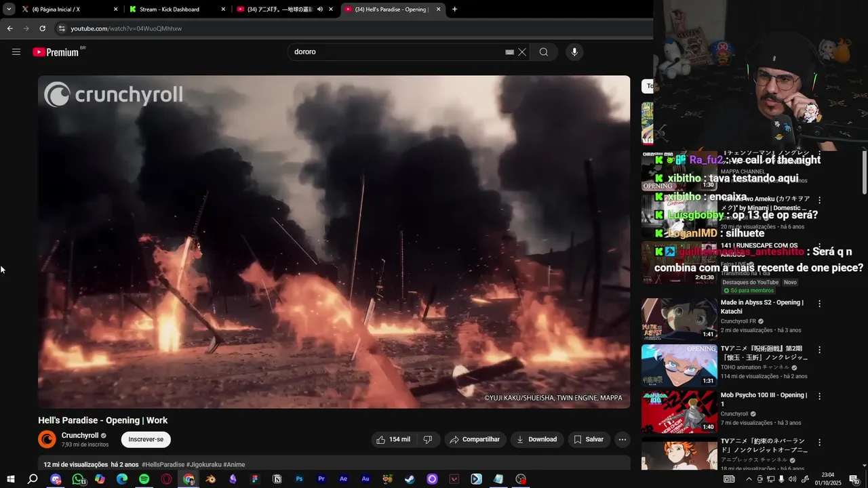Click the Inscrever-se subscribe button

pyautogui.click(x=146, y=439)
